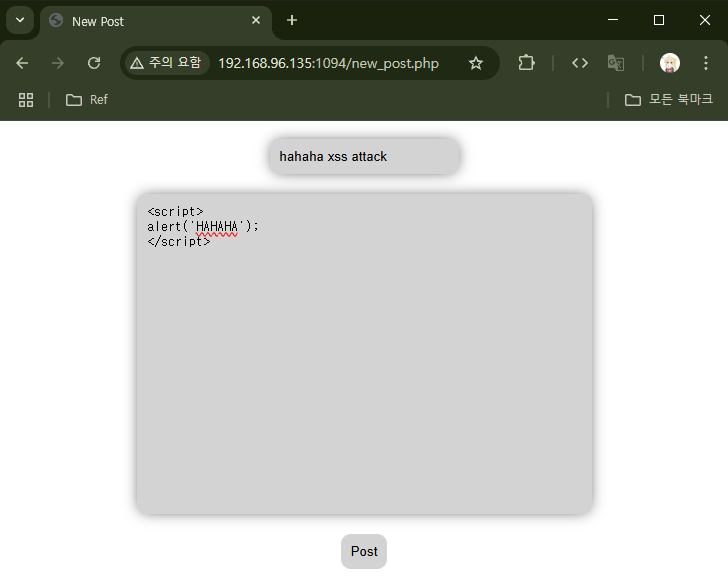Click the <script> opening tag line

pyautogui.click(x=175, y=212)
